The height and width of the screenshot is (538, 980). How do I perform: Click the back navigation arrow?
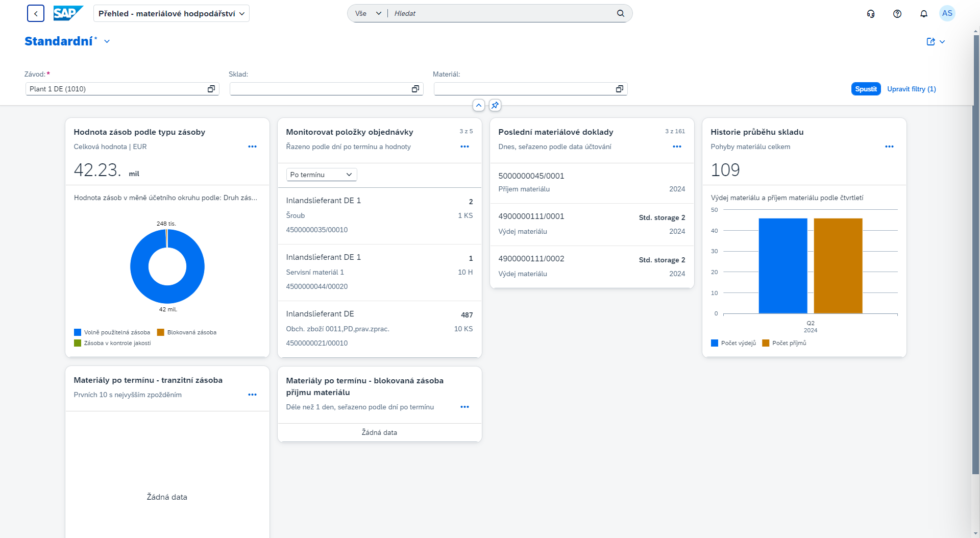35,13
